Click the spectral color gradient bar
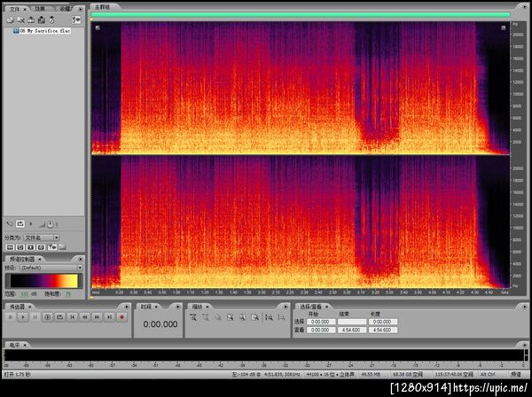 click(x=44, y=281)
